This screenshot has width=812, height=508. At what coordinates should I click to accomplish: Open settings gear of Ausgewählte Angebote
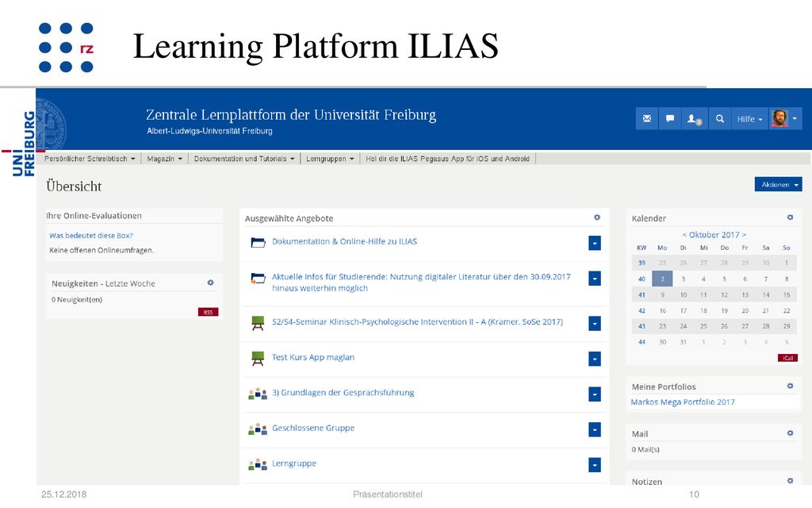597,217
